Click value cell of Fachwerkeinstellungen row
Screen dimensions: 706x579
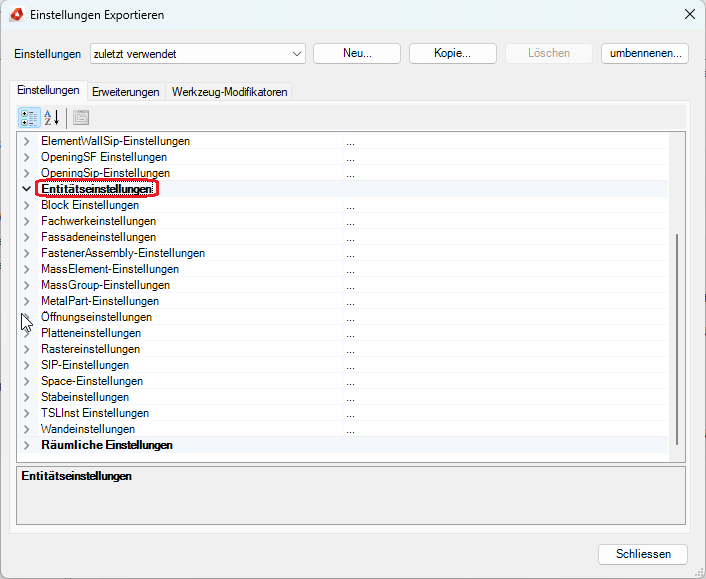[505, 221]
